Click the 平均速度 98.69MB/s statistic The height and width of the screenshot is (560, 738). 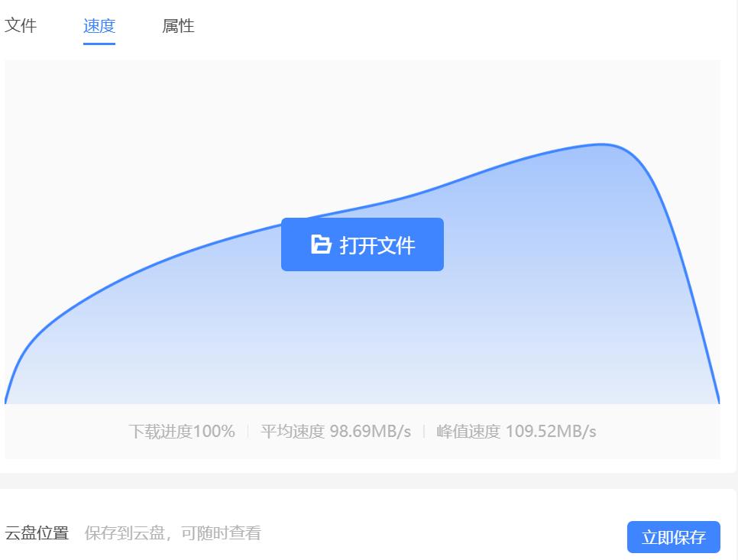point(332,432)
